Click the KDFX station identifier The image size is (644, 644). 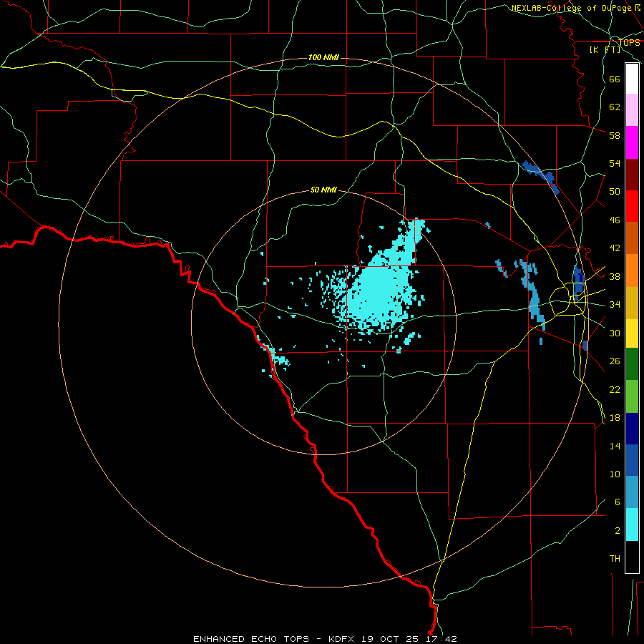[x=343, y=639]
